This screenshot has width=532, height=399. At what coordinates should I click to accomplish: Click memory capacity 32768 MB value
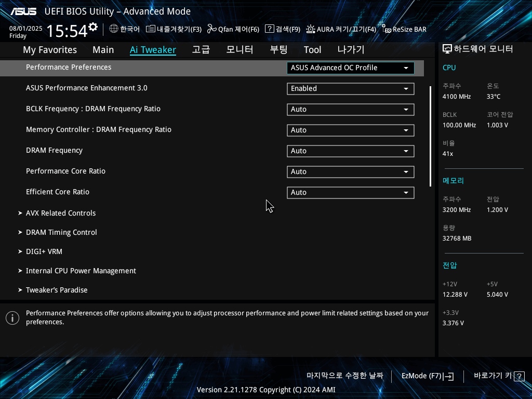(x=457, y=238)
